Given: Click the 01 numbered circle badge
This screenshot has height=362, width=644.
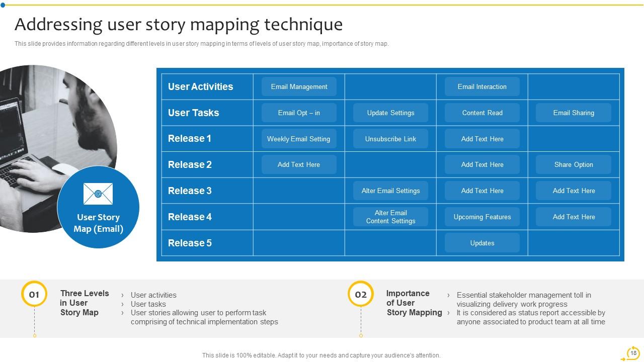Looking at the screenshot, I should coord(34,294).
